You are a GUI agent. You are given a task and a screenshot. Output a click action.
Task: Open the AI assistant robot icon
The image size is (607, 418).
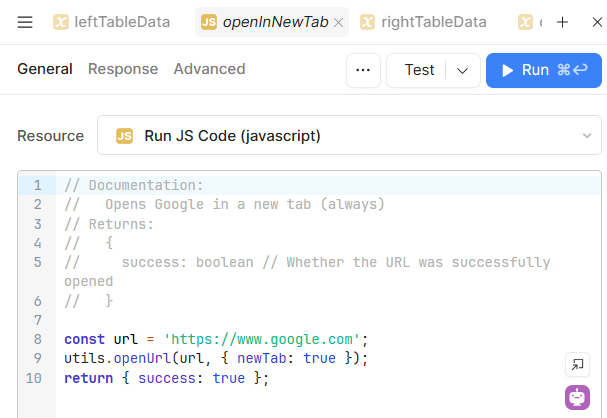pos(577,397)
